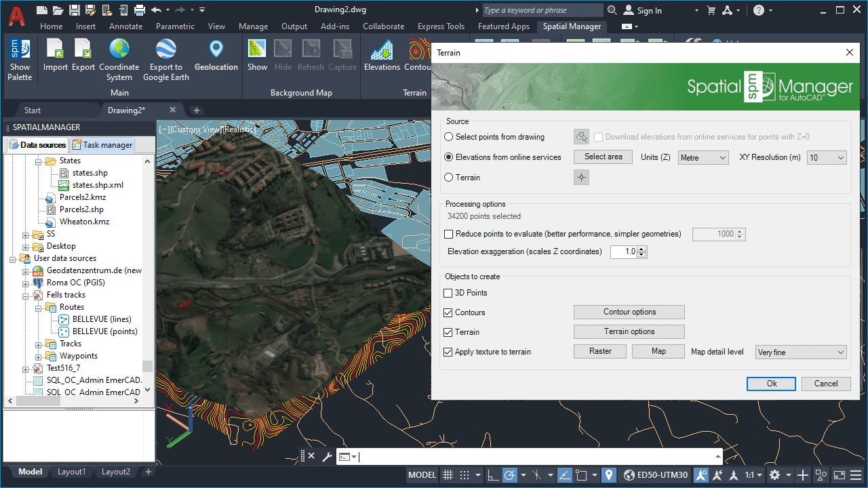This screenshot has width=868, height=488.
Task: Click the Elevation exaggeration stepper arrows
Action: [x=642, y=252]
